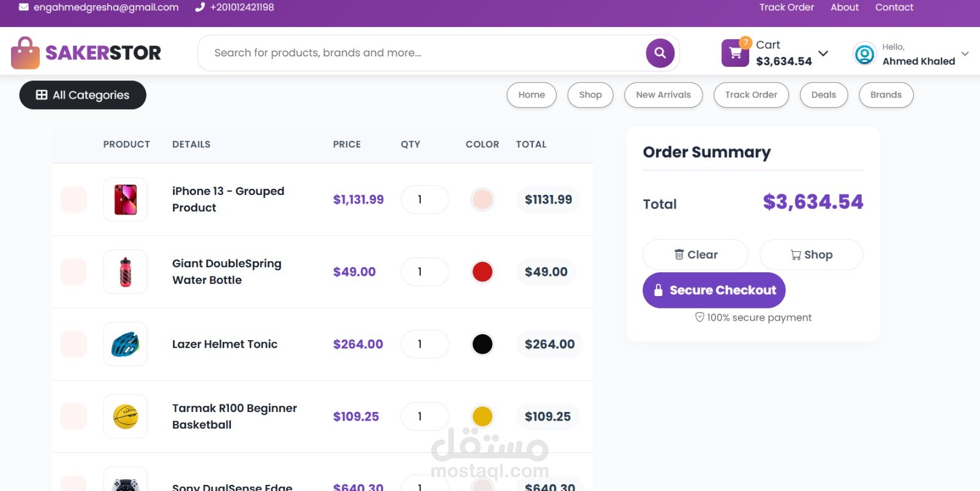Open the Lazer Helmet Tonic thumbnail

click(x=126, y=344)
